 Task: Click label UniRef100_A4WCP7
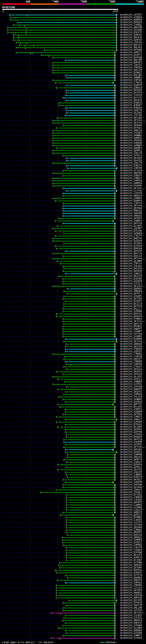[131, 329]
